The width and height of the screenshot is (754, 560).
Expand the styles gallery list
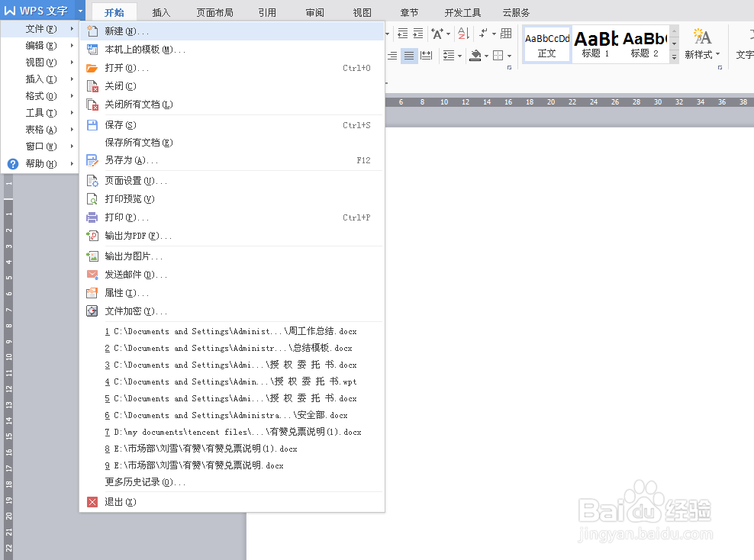tap(674, 56)
